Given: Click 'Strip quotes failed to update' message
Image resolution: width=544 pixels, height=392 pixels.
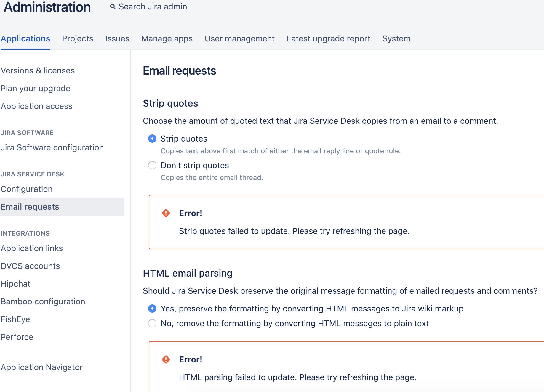Looking at the screenshot, I should [294, 231].
